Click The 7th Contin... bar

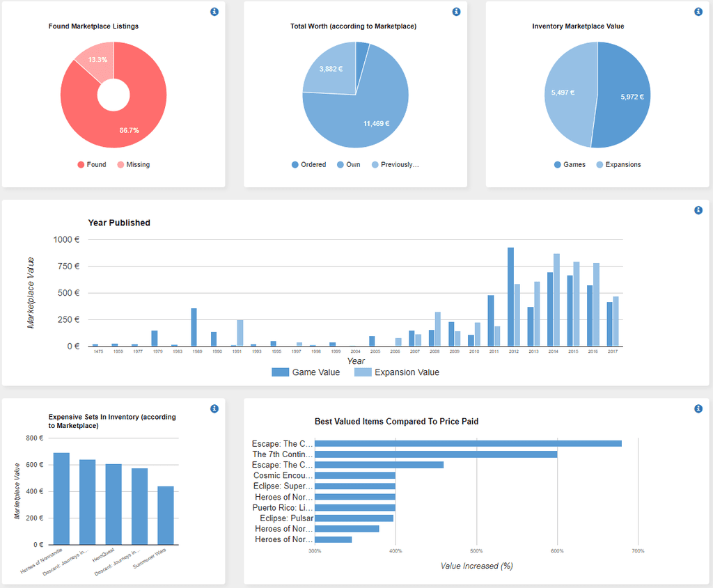(436, 454)
